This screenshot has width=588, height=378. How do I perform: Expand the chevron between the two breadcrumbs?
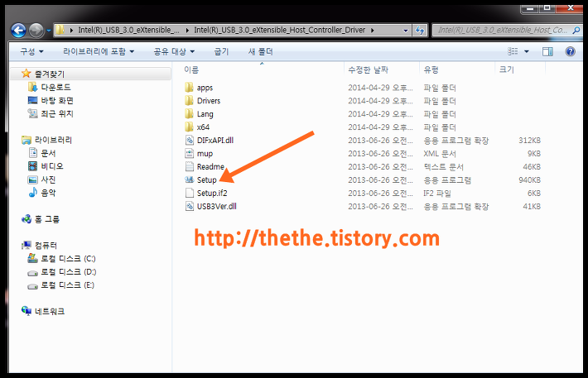coord(186,30)
